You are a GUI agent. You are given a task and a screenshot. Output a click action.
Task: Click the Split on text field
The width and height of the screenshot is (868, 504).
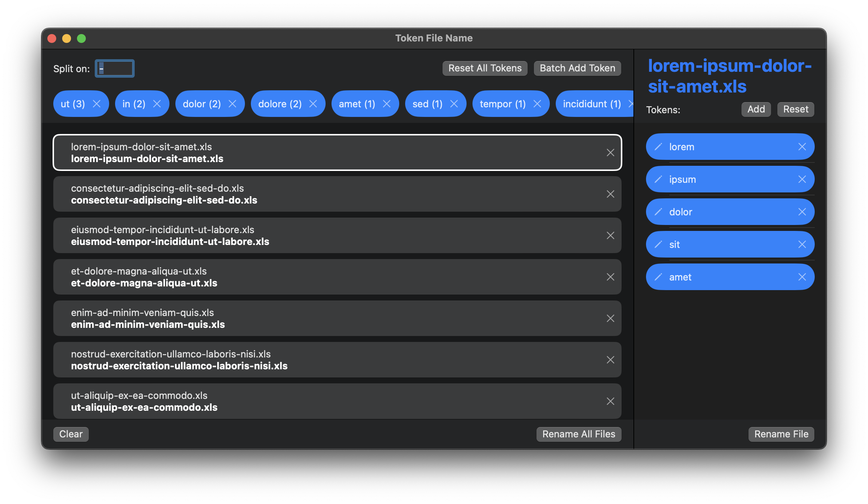click(115, 68)
